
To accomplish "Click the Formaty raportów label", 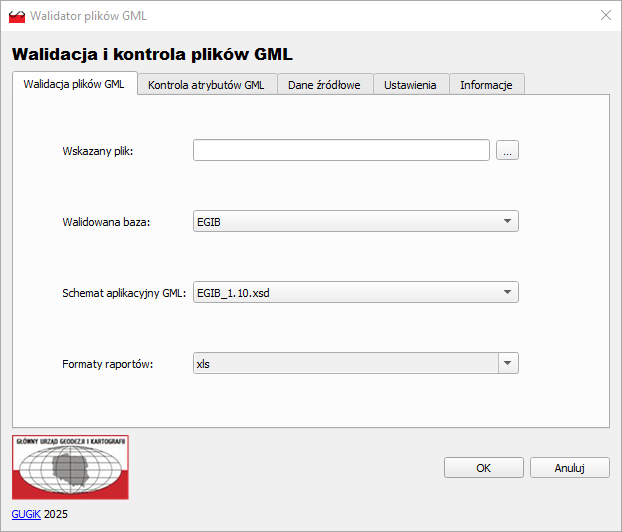I will 107,364.
